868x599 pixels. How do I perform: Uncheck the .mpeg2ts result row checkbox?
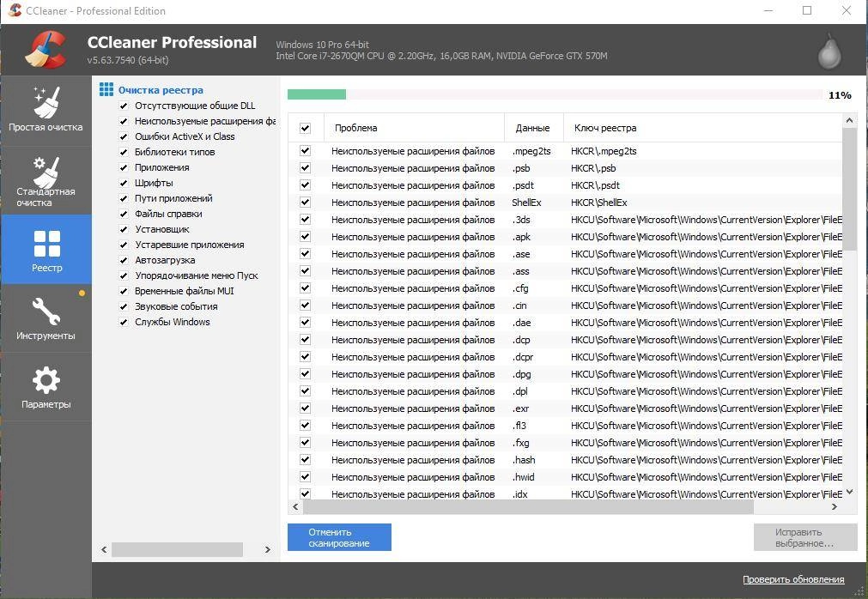(305, 150)
